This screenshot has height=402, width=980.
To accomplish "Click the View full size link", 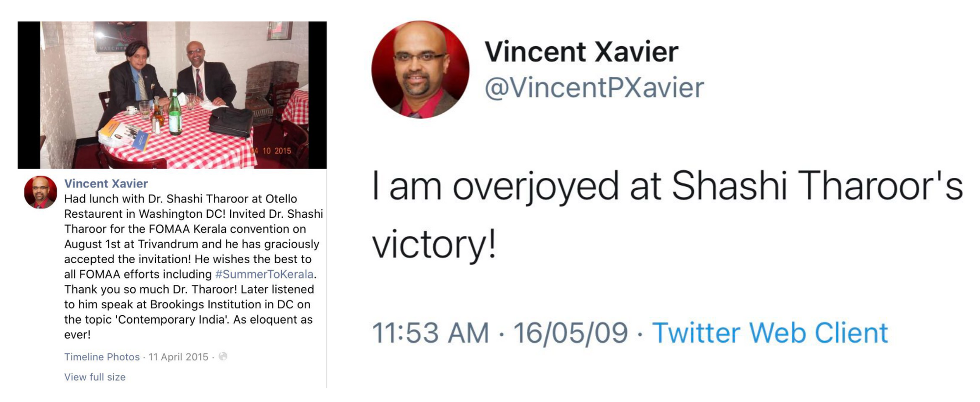I will tap(95, 377).
